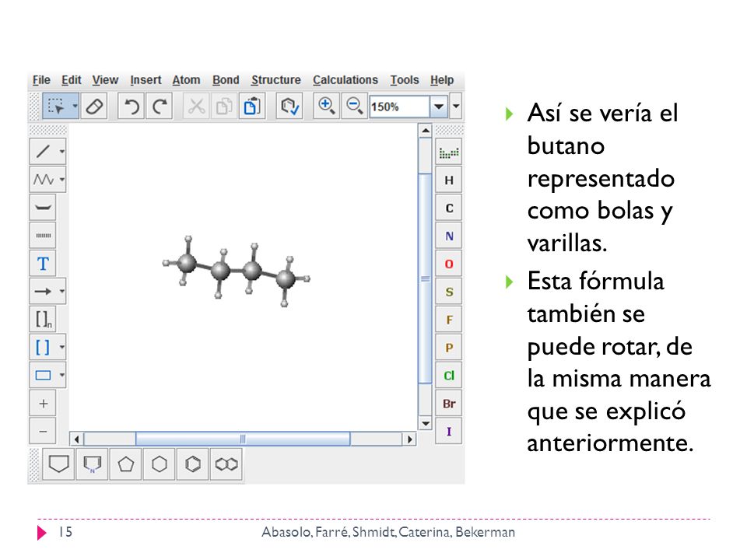The height and width of the screenshot is (560, 747).
Task: Select the blue brackets tool
Action: coord(44,347)
